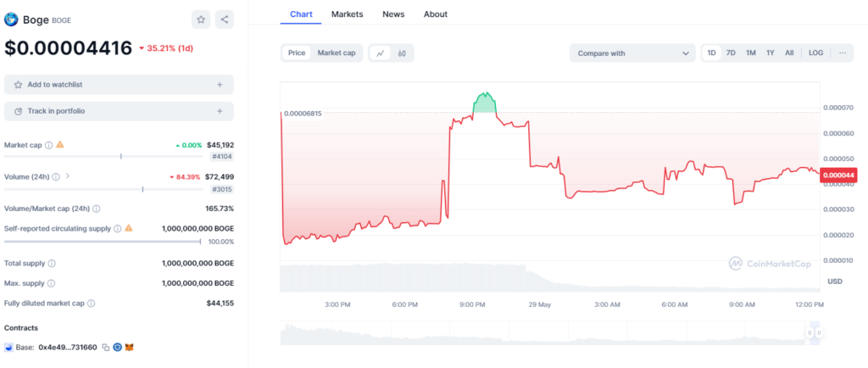This screenshot has width=868, height=368.
Task: Click the info icon for Self-reported circulating supply
Action: coord(117,228)
